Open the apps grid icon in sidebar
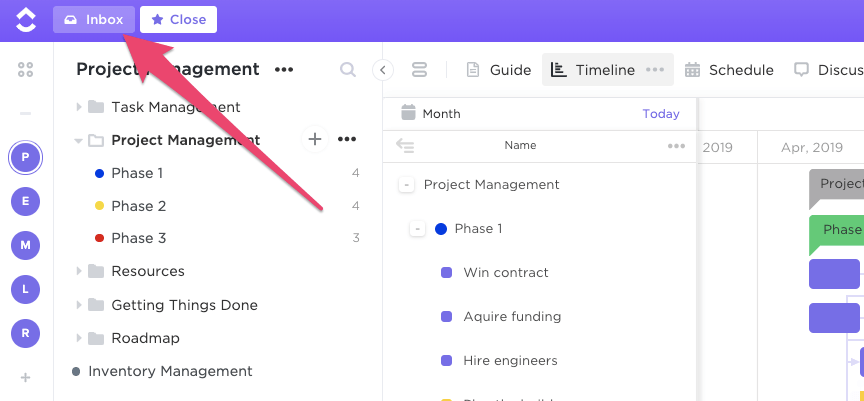 click(x=26, y=69)
